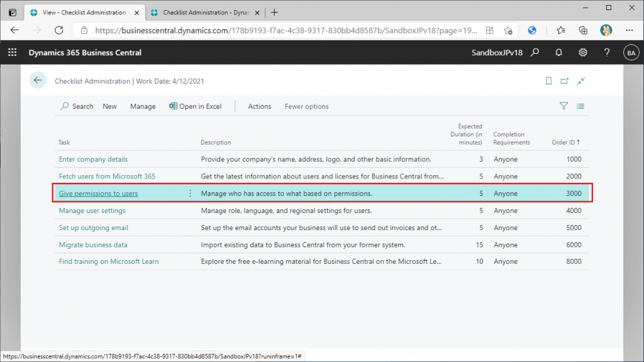Open the Dynamics 365 app launcher waffle
The image size is (644, 362).
[13, 53]
